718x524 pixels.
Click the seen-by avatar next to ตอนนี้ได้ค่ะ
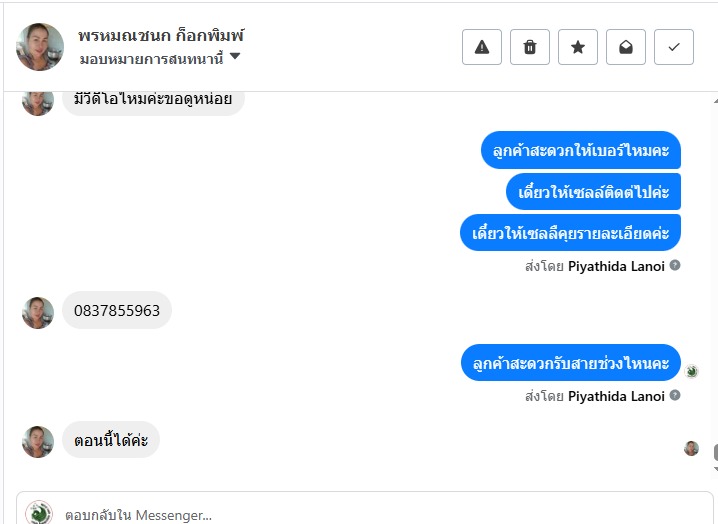[691, 448]
